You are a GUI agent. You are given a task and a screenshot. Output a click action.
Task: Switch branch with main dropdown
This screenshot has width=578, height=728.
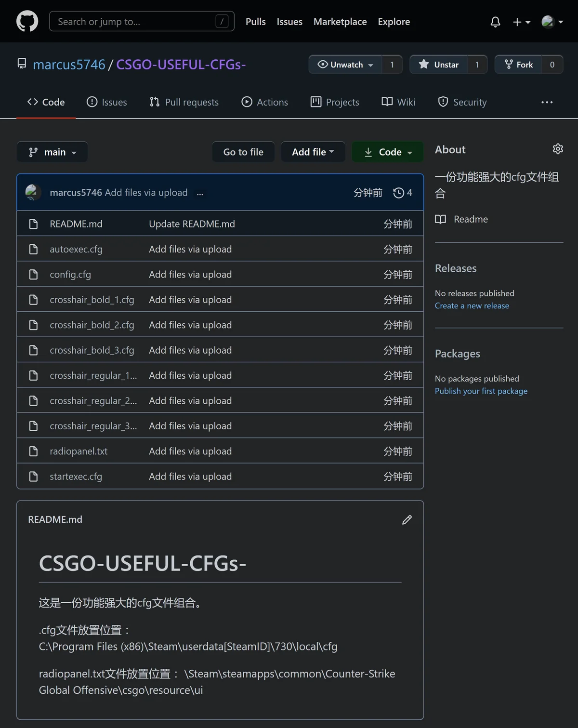pyautogui.click(x=52, y=152)
